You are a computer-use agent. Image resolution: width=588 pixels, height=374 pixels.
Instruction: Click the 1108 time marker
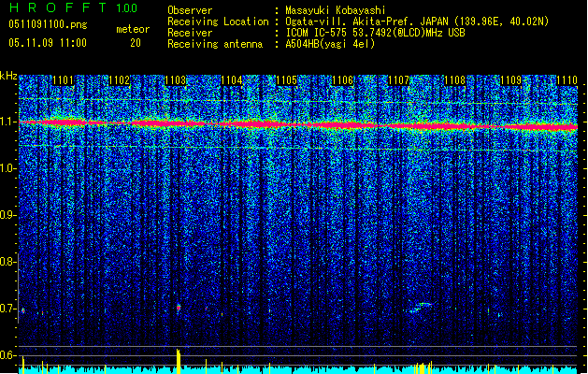point(454,80)
